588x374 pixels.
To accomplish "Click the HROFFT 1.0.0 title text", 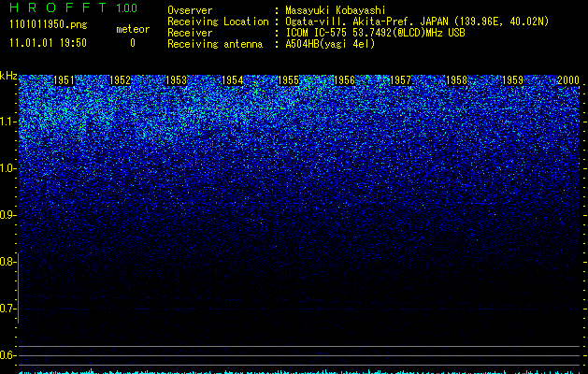I will pos(74,7).
